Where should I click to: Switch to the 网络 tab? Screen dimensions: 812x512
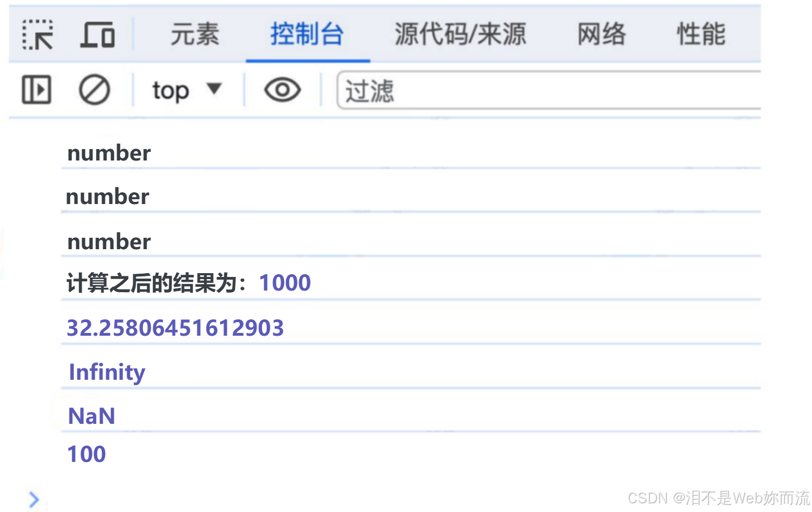point(602,35)
